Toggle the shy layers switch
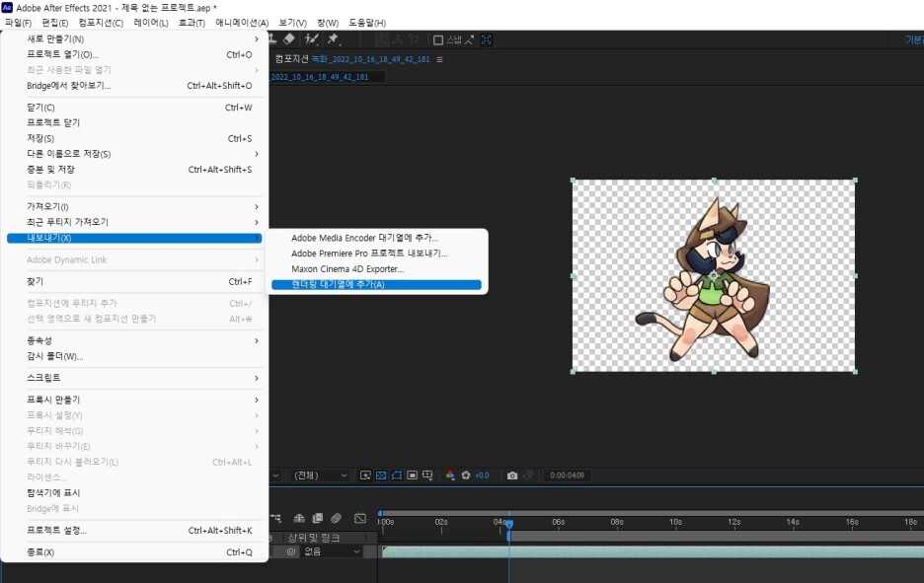This screenshot has height=583, width=924. click(x=299, y=518)
